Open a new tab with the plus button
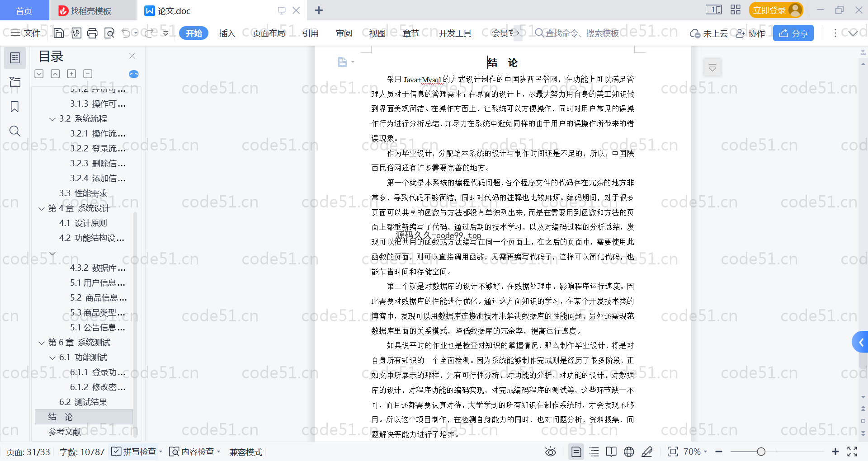 (319, 10)
